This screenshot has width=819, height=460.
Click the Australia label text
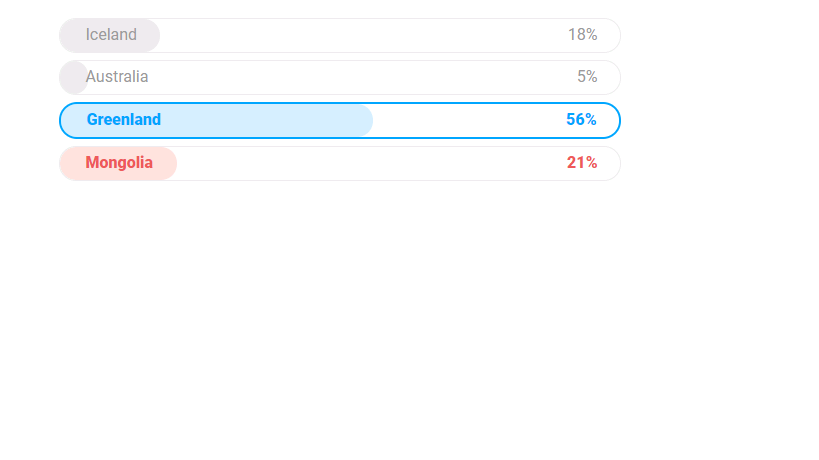(117, 77)
